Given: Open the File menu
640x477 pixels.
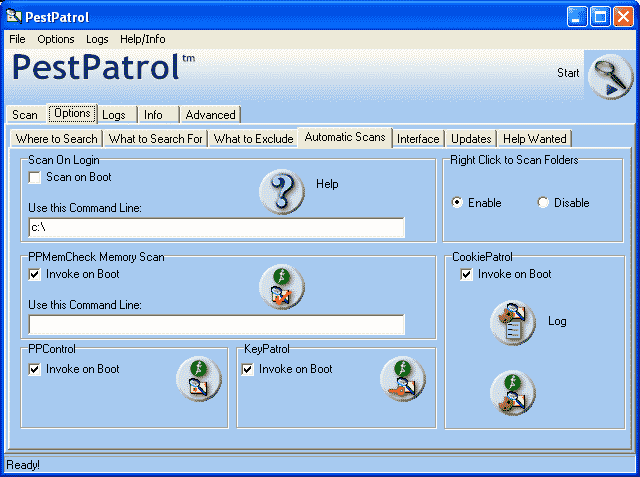Looking at the screenshot, I should click(x=17, y=39).
